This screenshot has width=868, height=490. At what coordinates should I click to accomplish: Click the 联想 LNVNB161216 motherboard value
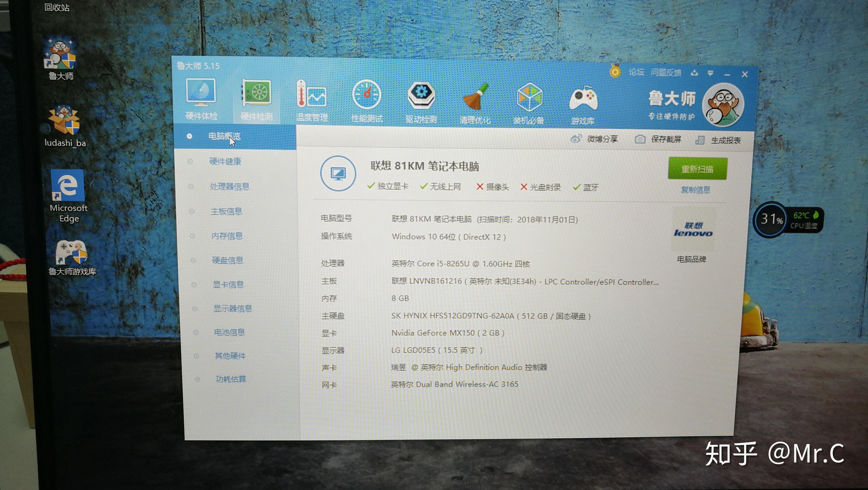525,281
